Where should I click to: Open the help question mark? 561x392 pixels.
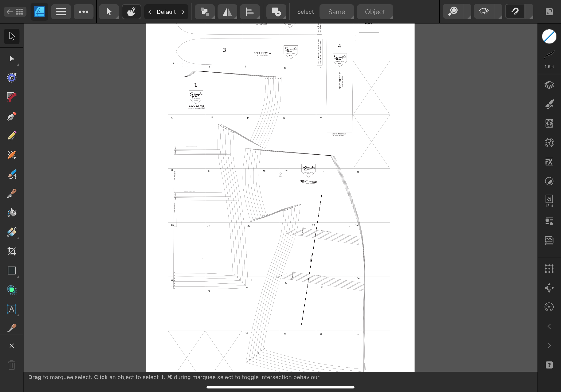[549, 365]
